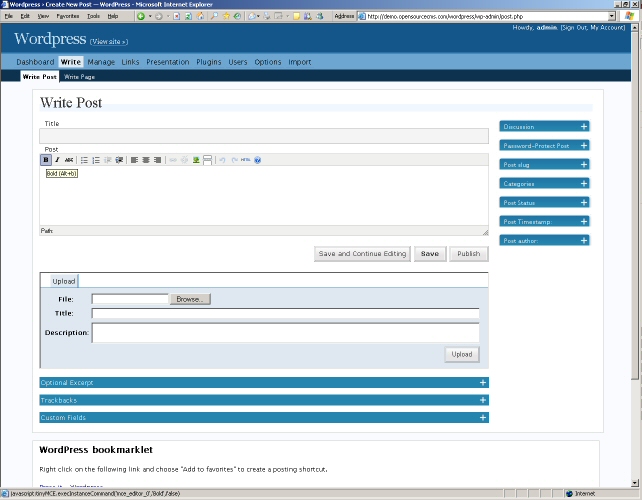
Task: Open the Users admin menu
Action: pyautogui.click(x=237, y=62)
